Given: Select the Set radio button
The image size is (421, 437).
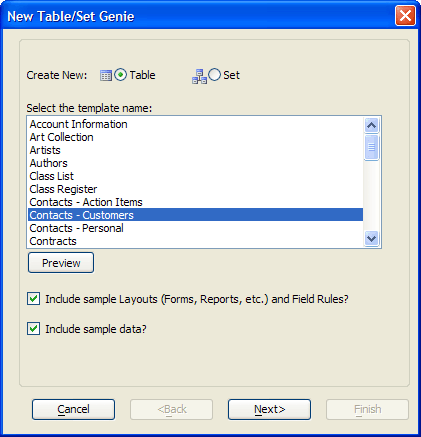Looking at the screenshot, I should coord(214,75).
